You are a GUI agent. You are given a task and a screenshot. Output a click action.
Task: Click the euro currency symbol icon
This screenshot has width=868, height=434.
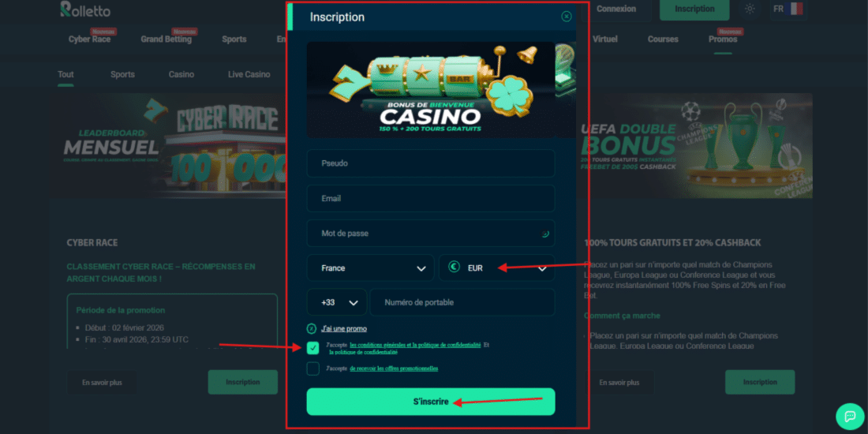(454, 268)
